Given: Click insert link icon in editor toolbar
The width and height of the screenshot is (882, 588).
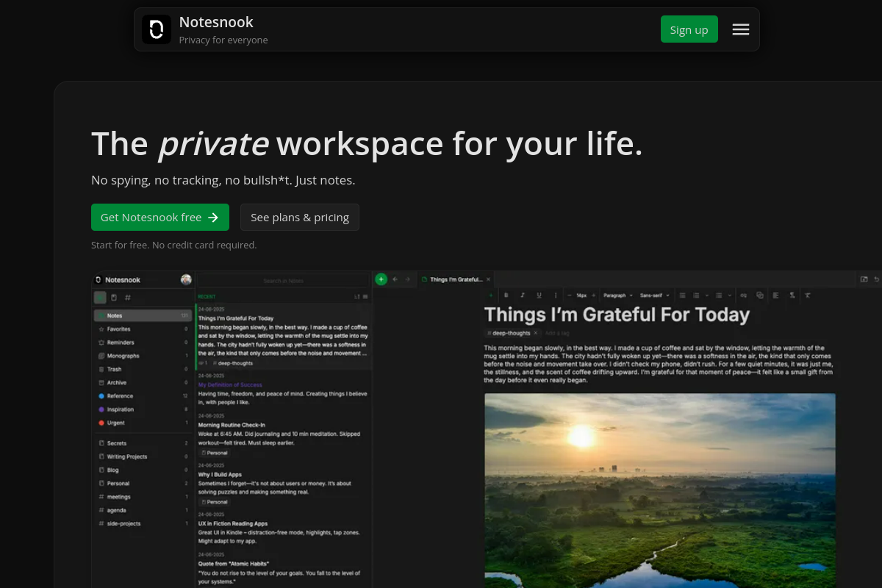Looking at the screenshot, I should pos(743,295).
